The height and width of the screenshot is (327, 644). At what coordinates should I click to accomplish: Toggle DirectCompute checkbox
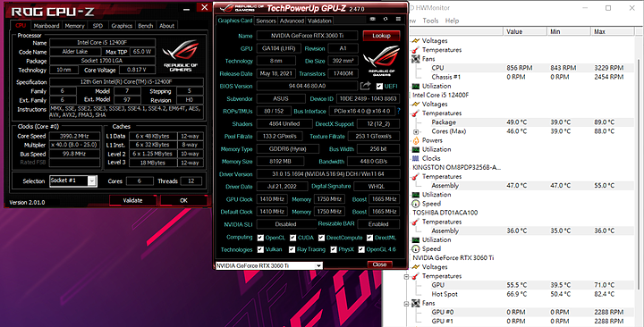(322, 238)
